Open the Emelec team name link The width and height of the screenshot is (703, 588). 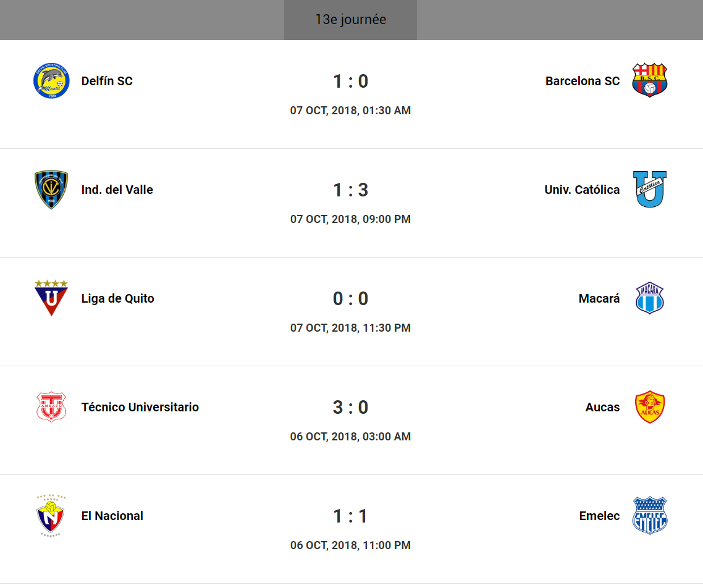pos(599,516)
